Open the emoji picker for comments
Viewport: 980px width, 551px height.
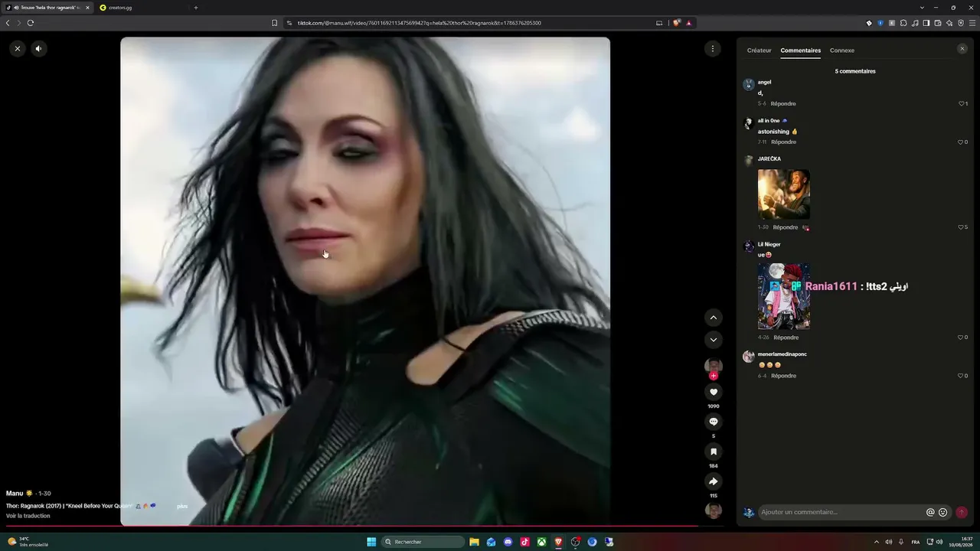pos(942,512)
